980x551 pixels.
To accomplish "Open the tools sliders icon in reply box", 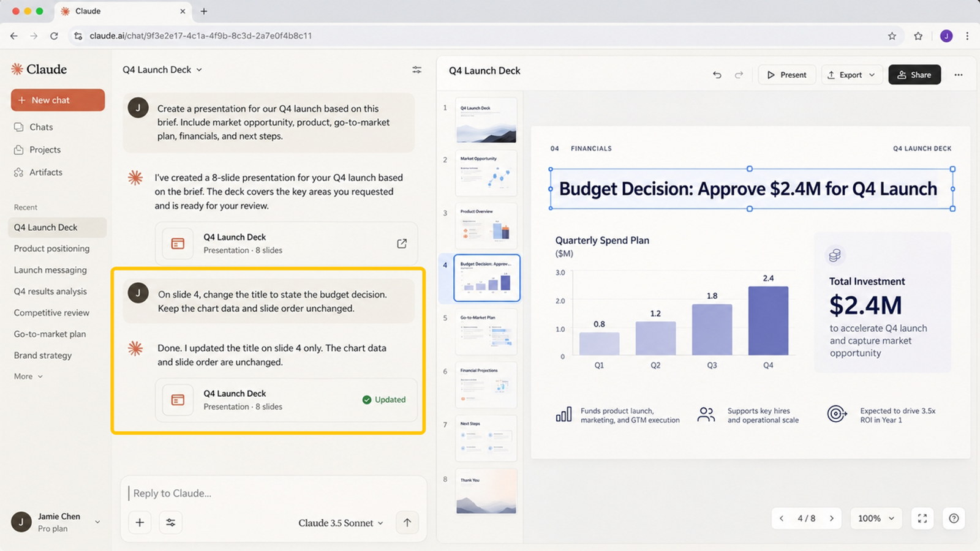I will click(x=171, y=522).
